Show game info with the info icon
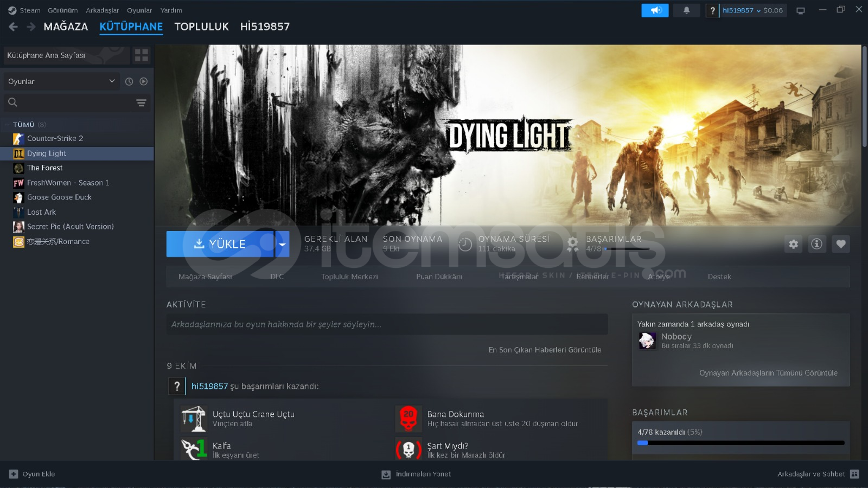The image size is (868, 488). [816, 244]
